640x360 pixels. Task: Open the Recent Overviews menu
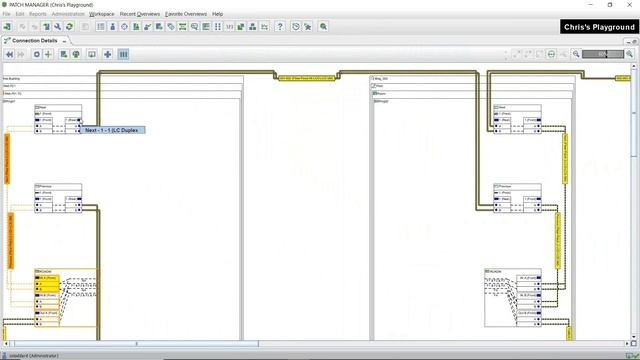[140, 14]
